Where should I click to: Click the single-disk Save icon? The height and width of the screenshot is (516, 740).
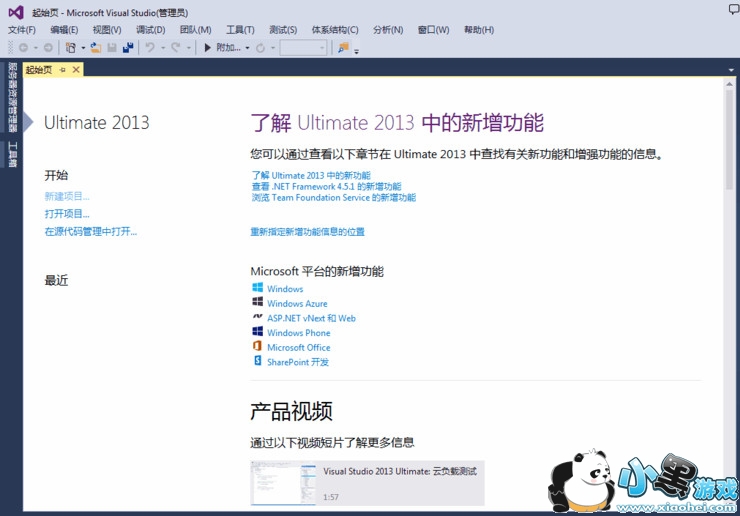pyautogui.click(x=112, y=48)
